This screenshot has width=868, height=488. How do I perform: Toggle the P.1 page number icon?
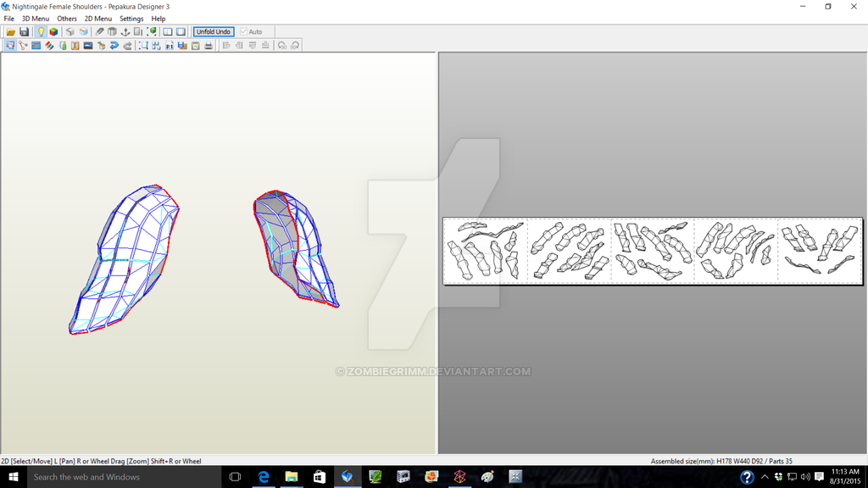point(170,46)
